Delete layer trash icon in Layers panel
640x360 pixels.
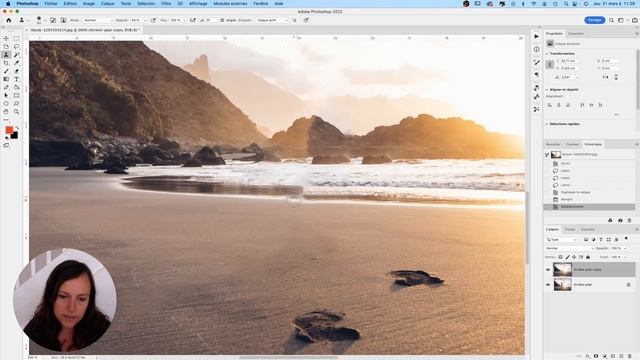coord(630,356)
